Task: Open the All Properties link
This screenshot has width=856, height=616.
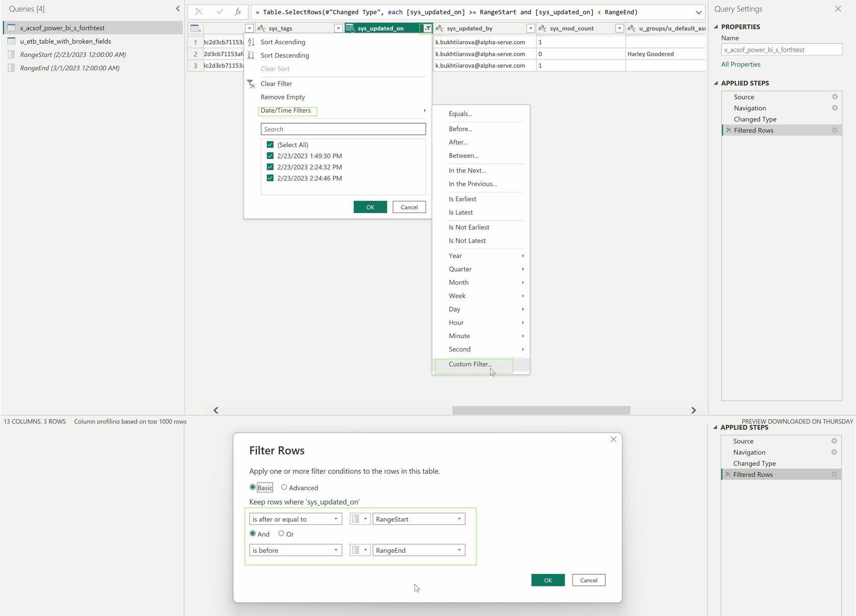Action: [x=740, y=64]
